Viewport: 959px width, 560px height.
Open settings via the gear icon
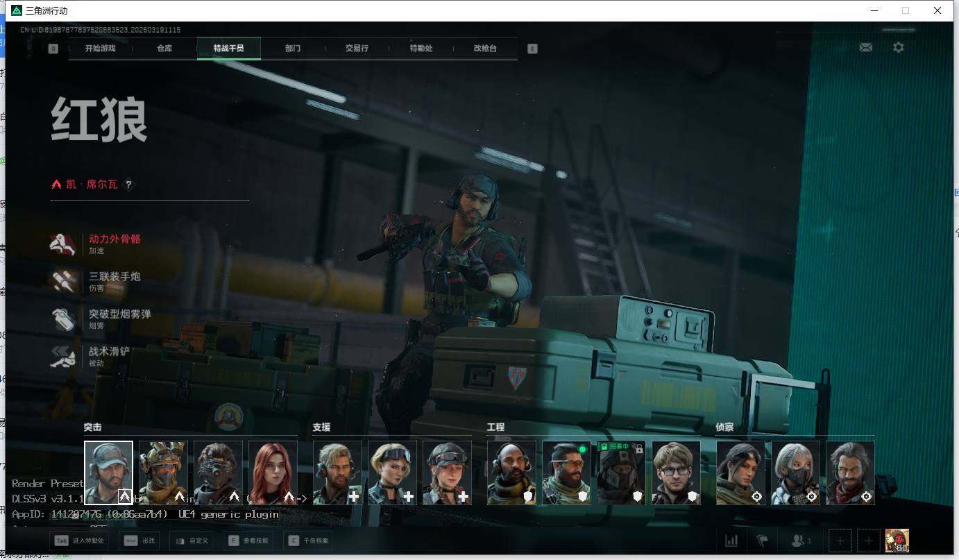tap(898, 47)
